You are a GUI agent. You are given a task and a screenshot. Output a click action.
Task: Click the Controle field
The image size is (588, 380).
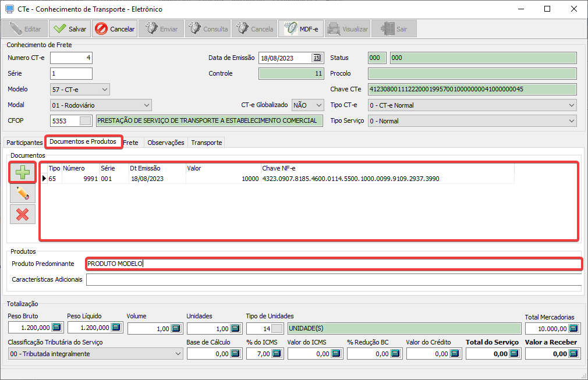(291, 73)
